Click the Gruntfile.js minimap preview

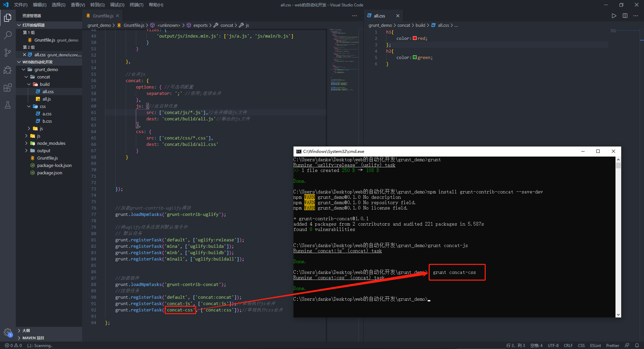coord(344,60)
